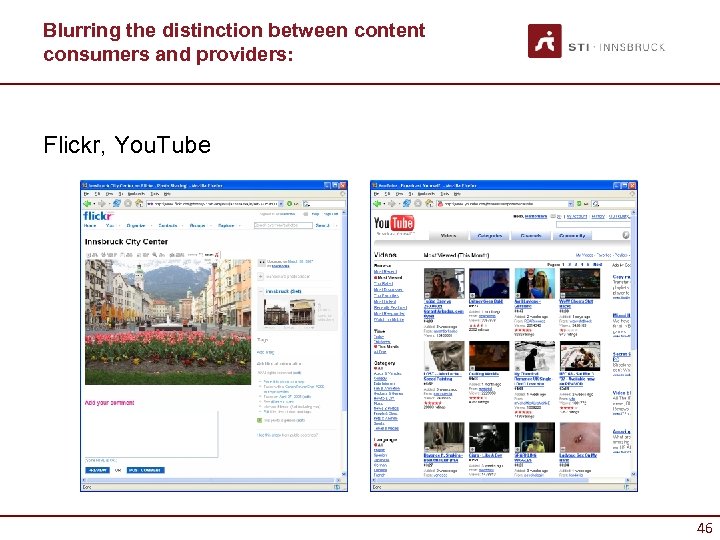Click the zoom magnifier icon above Innsbruck photo
The image size is (720, 540).
155,254
